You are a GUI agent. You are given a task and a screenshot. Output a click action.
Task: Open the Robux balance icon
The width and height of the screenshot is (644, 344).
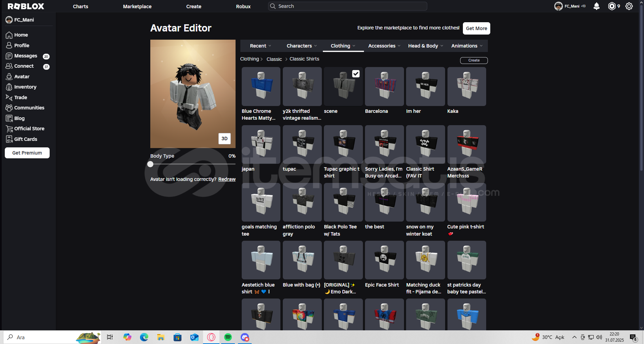pos(612,6)
